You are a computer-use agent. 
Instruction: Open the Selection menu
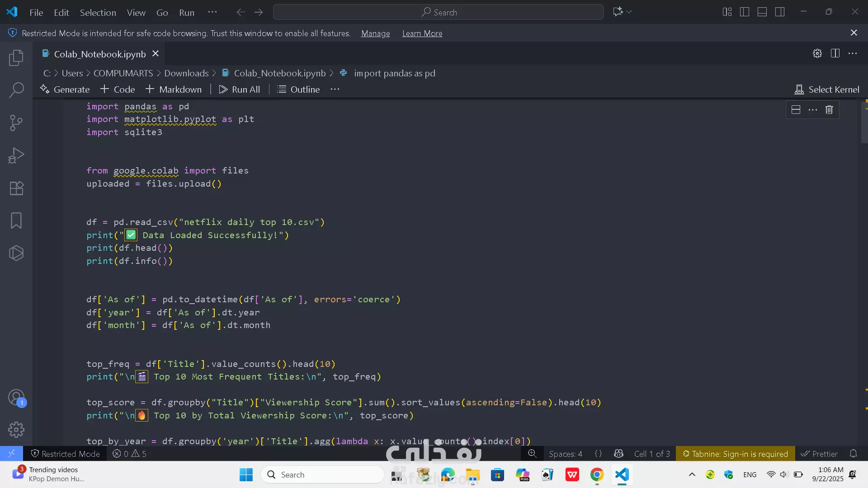[x=98, y=13]
